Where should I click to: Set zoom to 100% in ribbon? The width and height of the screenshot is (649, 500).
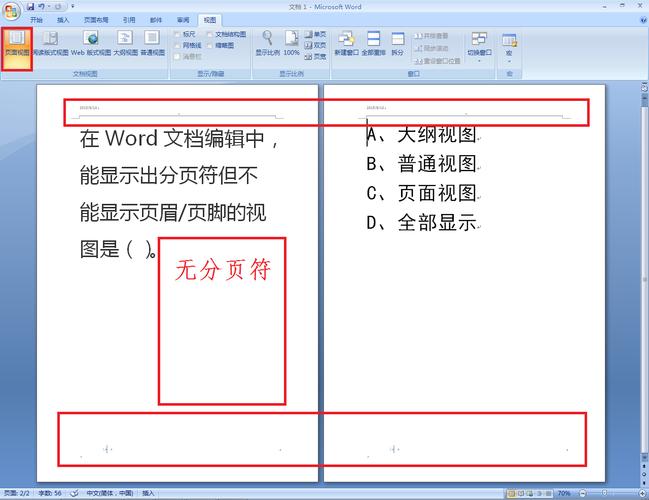pyautogui.click(x=291, y=44)
